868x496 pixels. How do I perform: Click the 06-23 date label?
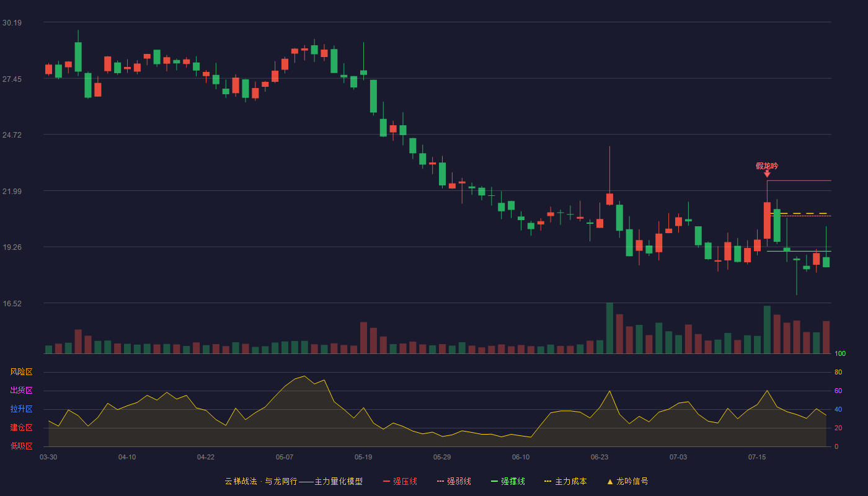pyautogui.click(x=600, y=457)
